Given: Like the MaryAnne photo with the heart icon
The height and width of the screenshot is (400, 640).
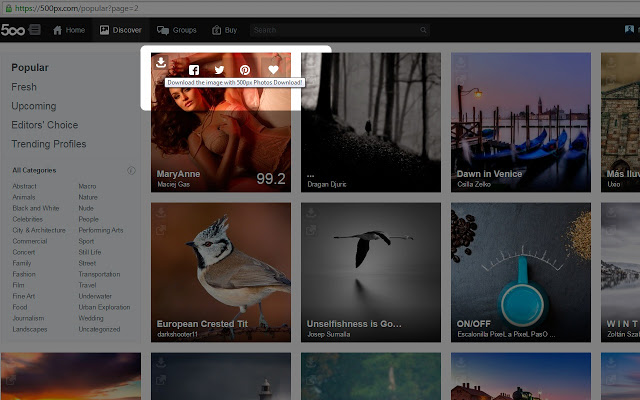Looking at the screenshot, I should tap(273, 70).
